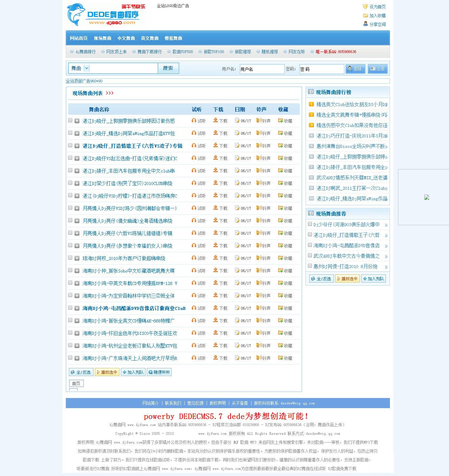Click the search text input field

124,68
